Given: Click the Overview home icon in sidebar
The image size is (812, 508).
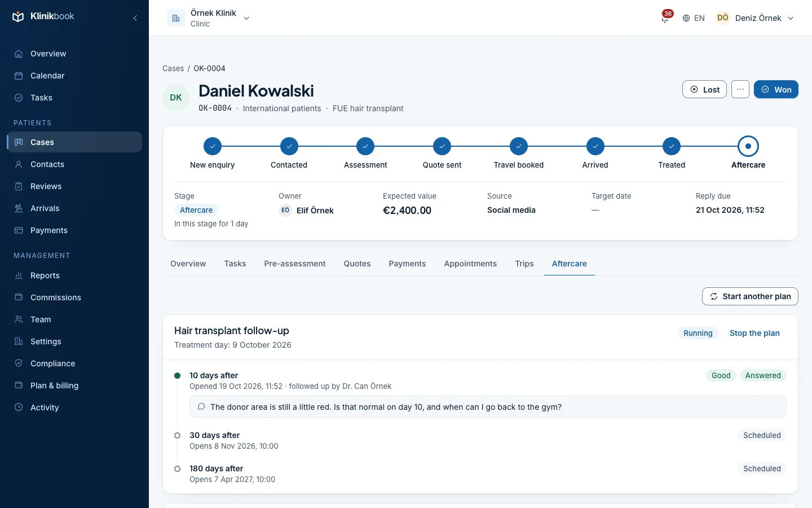Looking at the screenshot, I should tap(19, 54).
